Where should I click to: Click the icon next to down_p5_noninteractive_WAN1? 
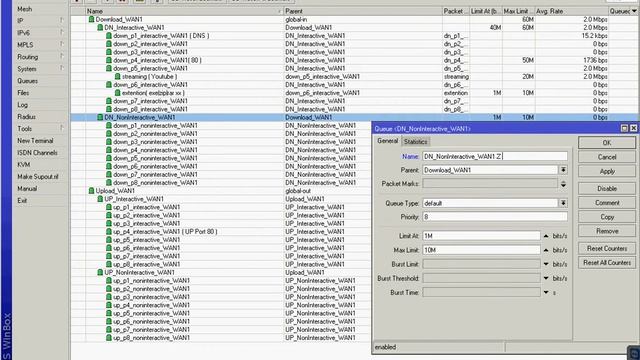click(109, 158)
